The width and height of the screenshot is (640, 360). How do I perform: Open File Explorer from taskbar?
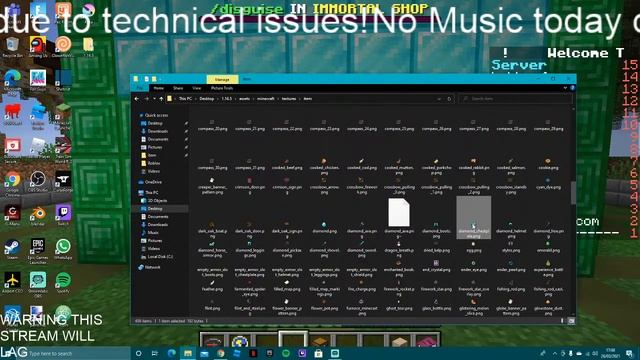[188, 353]
